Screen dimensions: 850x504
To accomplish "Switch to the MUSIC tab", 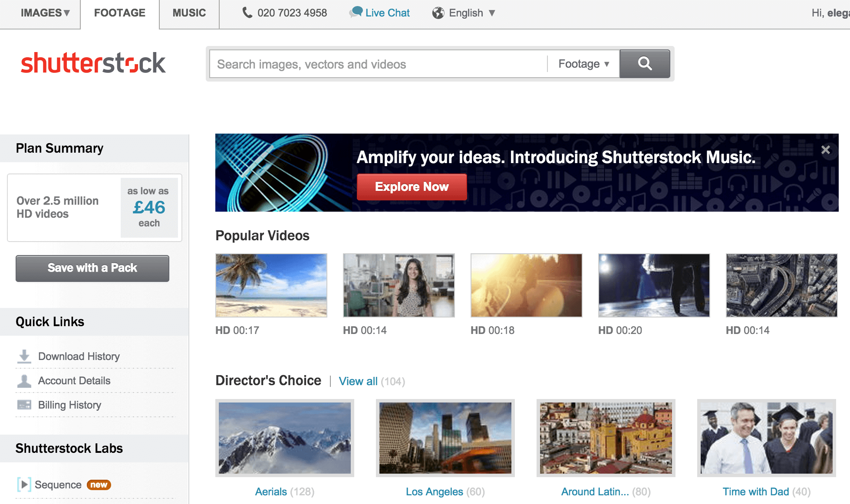I will click(x=189, y=13).
